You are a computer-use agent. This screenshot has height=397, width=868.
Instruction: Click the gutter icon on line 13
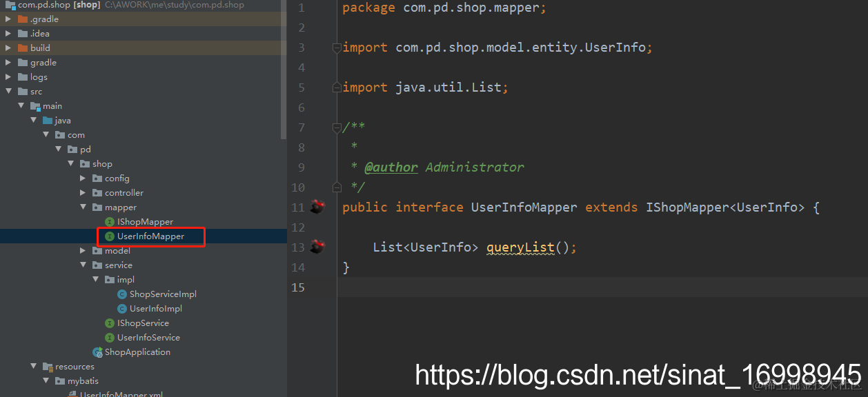click(317, 247)
